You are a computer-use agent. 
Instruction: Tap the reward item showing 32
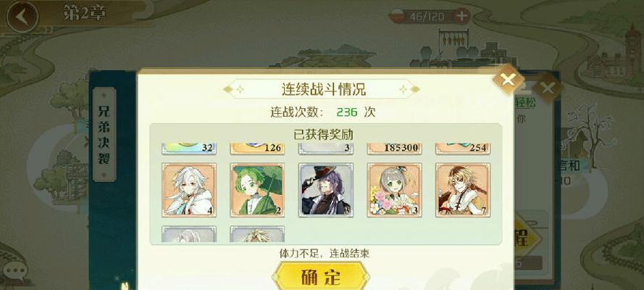click(189, 149)
